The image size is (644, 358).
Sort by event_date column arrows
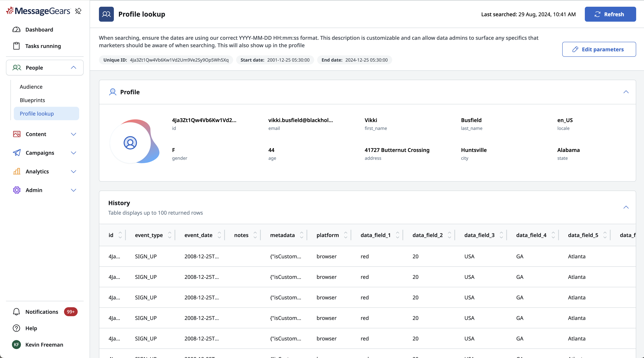click(x=219, y=235)
